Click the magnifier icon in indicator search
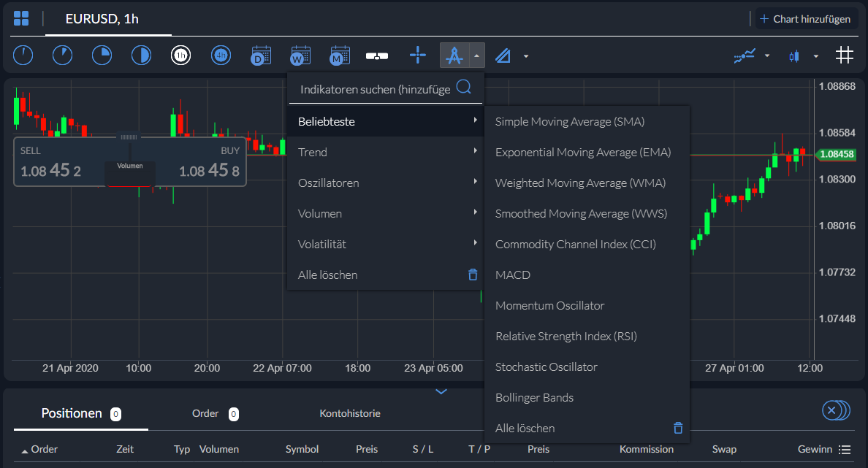 [464, 87]
